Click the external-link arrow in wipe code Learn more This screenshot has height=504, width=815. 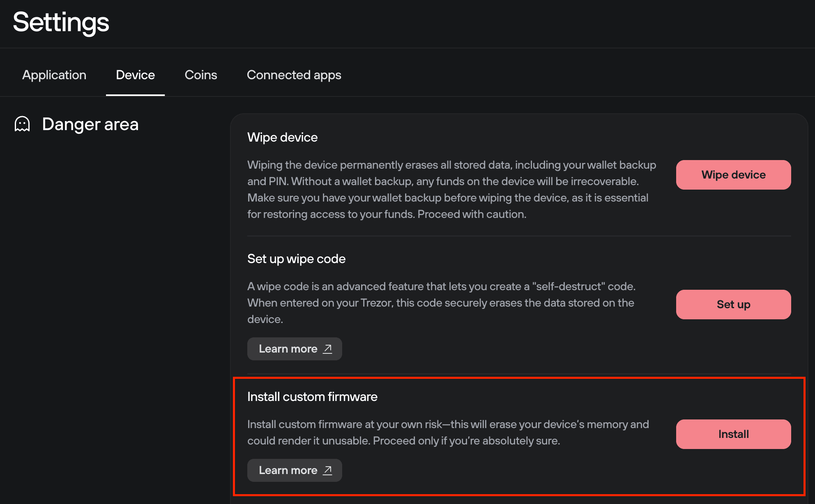coord(327,348)
